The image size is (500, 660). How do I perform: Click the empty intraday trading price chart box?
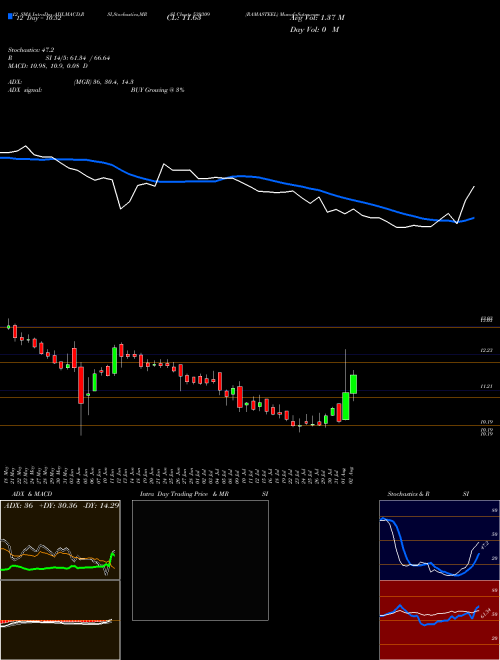200,560
